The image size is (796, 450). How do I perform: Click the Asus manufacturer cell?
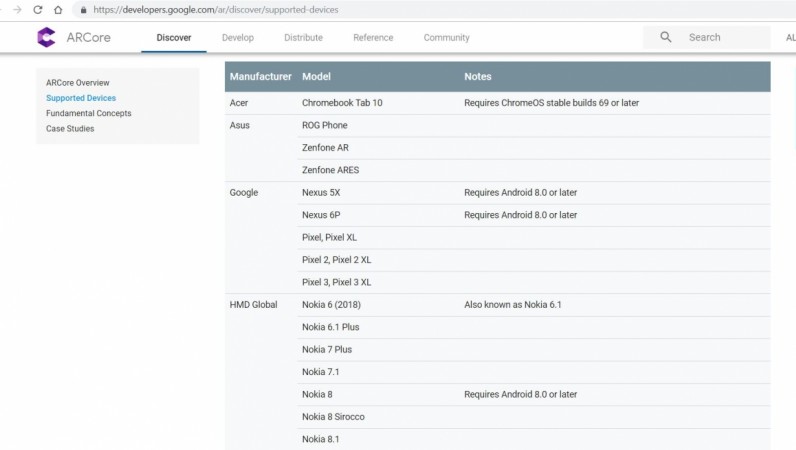pyautogui.click(x=240, y=125)
